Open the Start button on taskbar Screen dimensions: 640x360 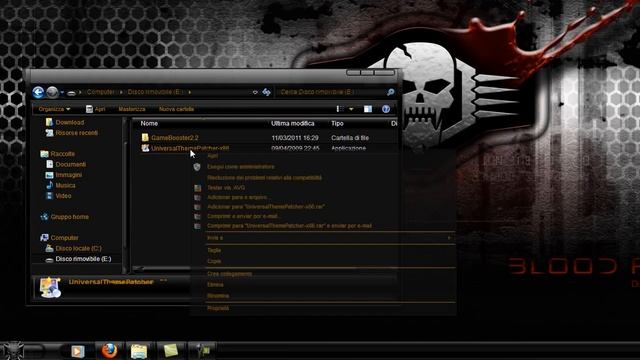(13, 350)
